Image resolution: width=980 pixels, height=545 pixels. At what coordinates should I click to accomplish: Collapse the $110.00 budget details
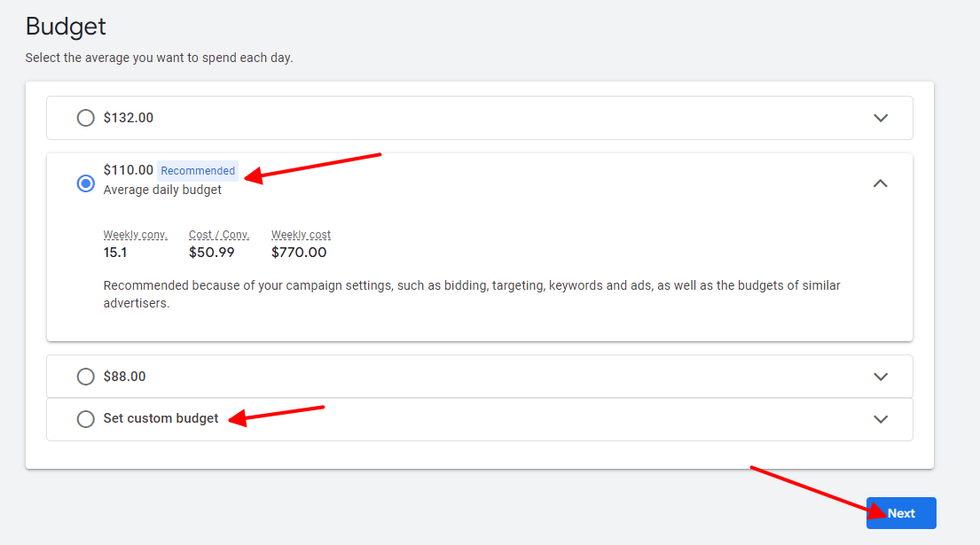pos(881,183)
